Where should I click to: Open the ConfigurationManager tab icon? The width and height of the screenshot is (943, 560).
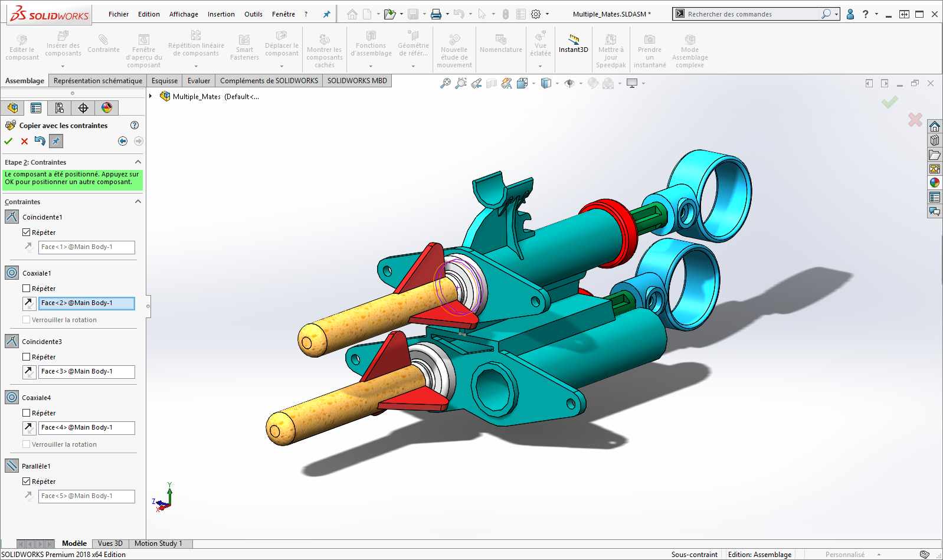pyautogui.click(x=60, y=107)
